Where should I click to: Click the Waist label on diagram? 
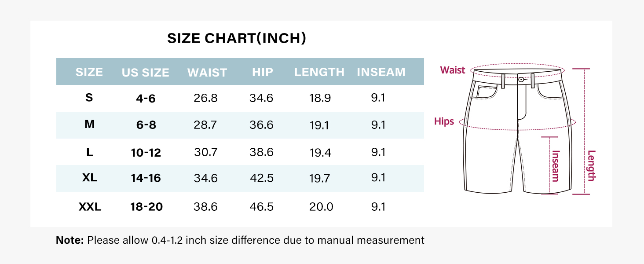[453, 70]
